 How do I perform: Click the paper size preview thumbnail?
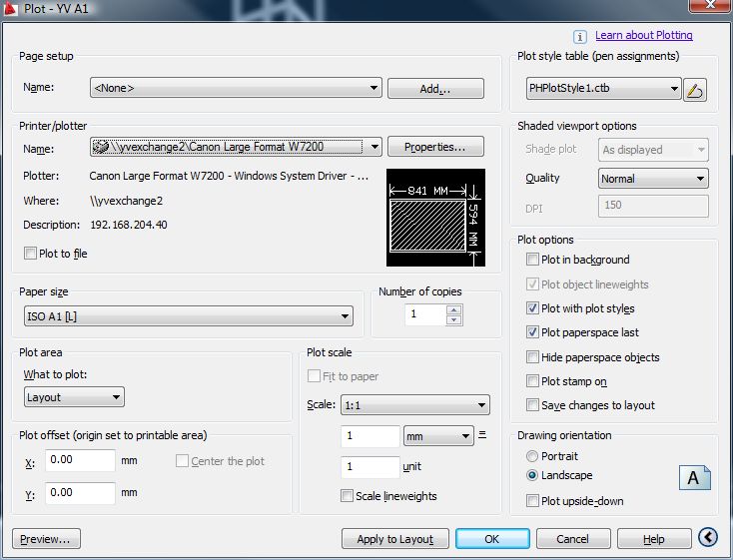pos(434,218)
